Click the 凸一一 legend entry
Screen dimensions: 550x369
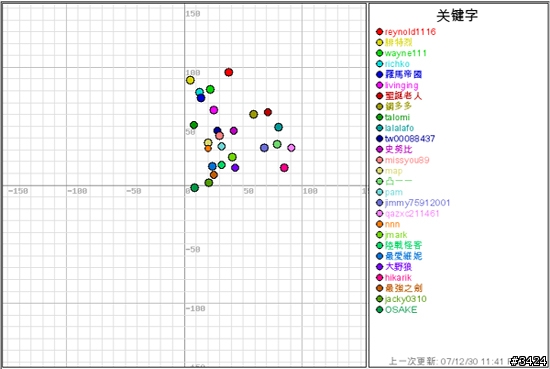394,181
